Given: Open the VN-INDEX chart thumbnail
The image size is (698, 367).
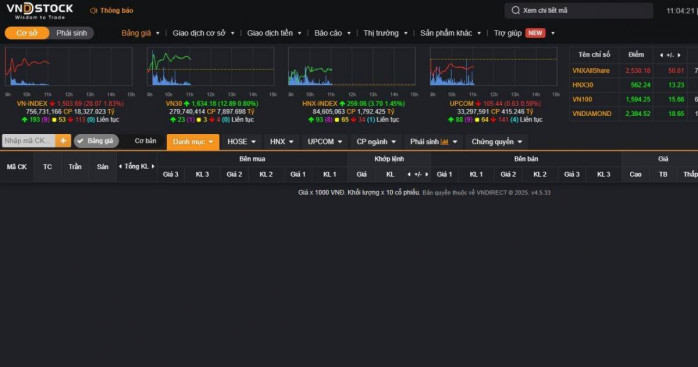Looking at the screenshot, I should coord(69,67).
